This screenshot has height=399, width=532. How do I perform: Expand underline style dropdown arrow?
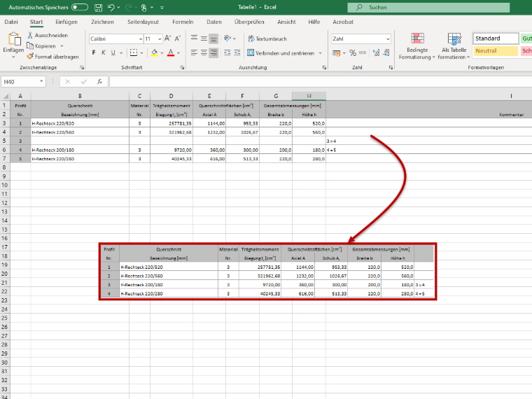click(121, 53)
